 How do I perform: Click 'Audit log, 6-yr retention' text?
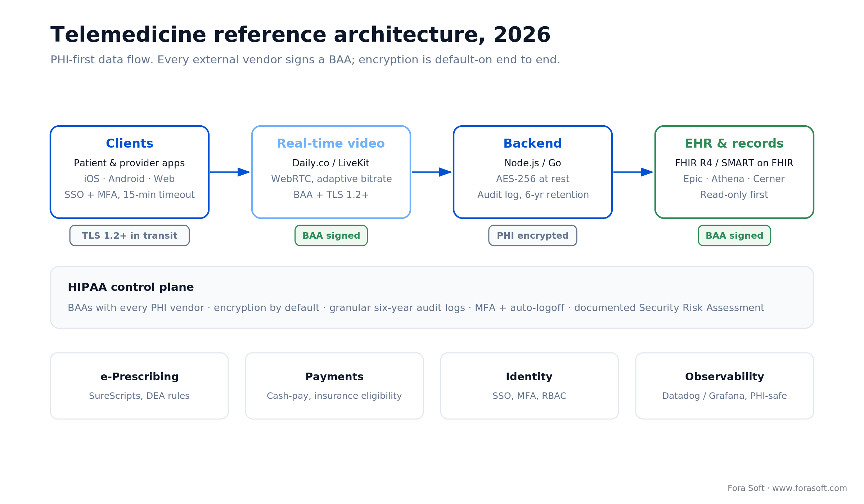pos(533,195)
